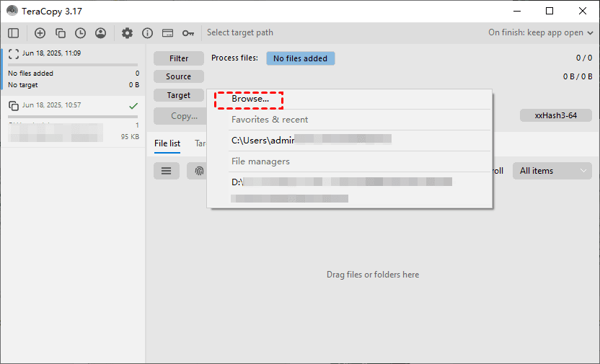600x364 pixels.
Task: Click 'Select target path' text
Action: click(x=240, y=32)
